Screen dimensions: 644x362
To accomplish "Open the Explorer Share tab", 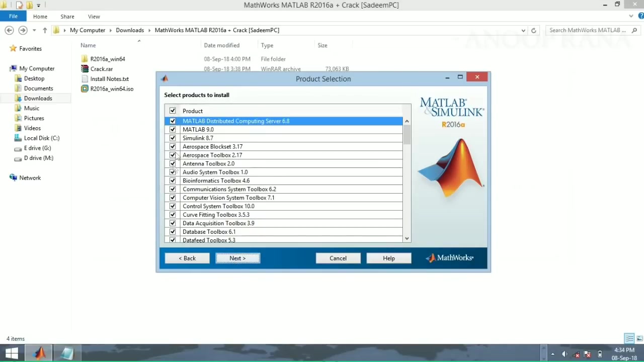I will coord(67,17).
